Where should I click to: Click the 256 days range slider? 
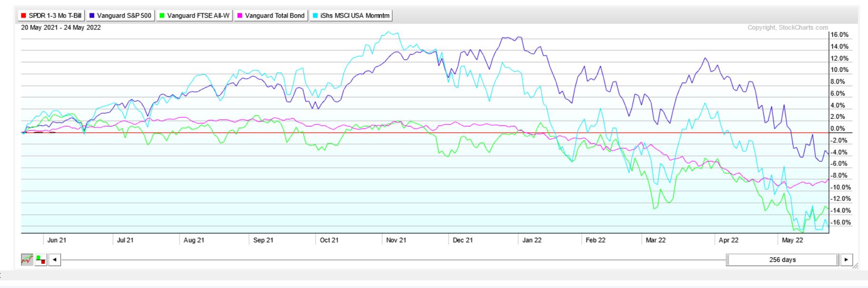point(782,260)
